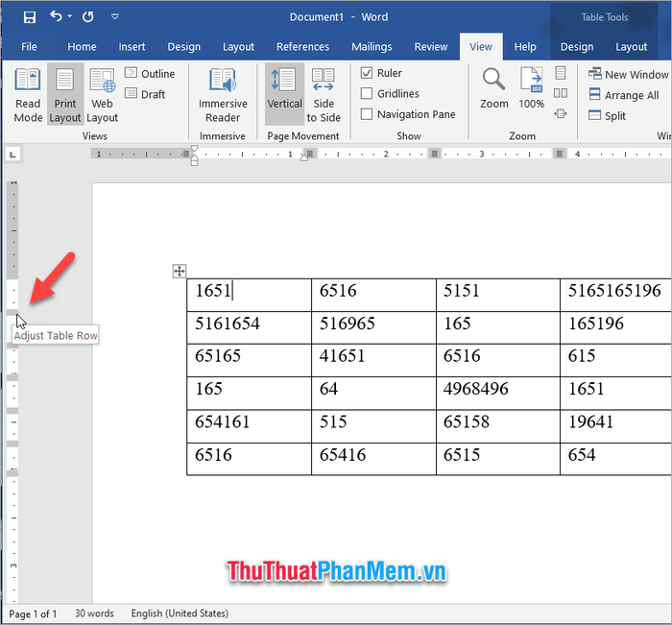The width and height of the screenshot is (672, 625).
Task: Open the File menu
Action: [29, 47]
